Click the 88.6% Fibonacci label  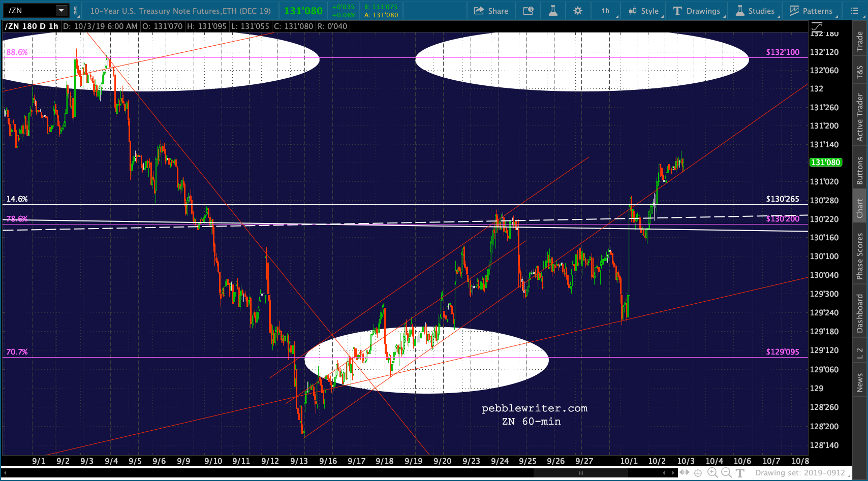pos(17,52)
